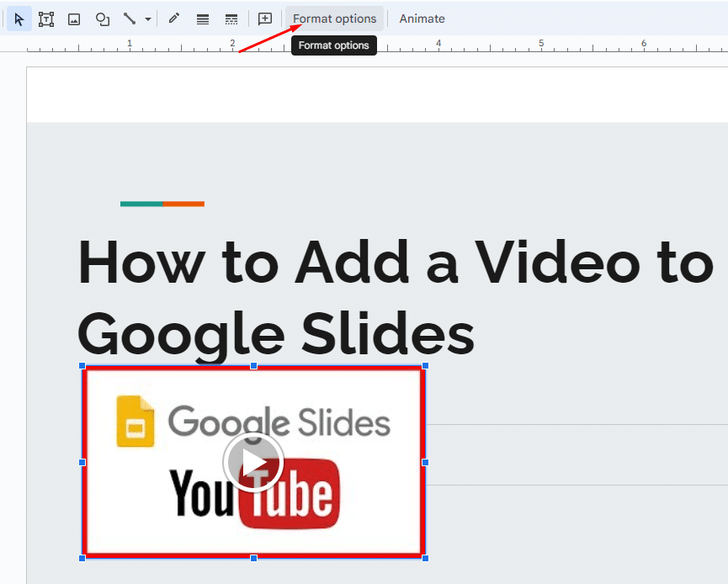The width and height of the screenshot is (728, 584).
Task: Open Format options in the toolbar
Action: coord(335,19)
